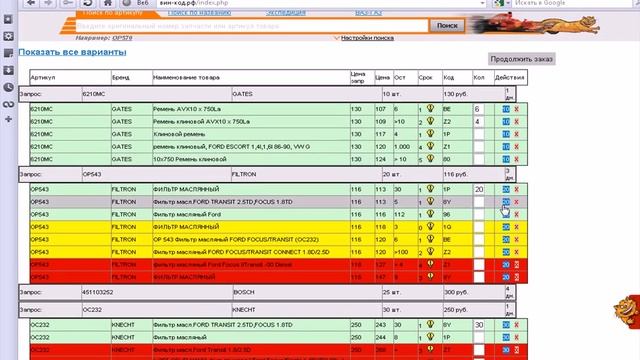Screen dimensions: 640x360
Task: Click the cart icon in the Фильтр масляный Ford row
Action: click(x=506, y=214)
